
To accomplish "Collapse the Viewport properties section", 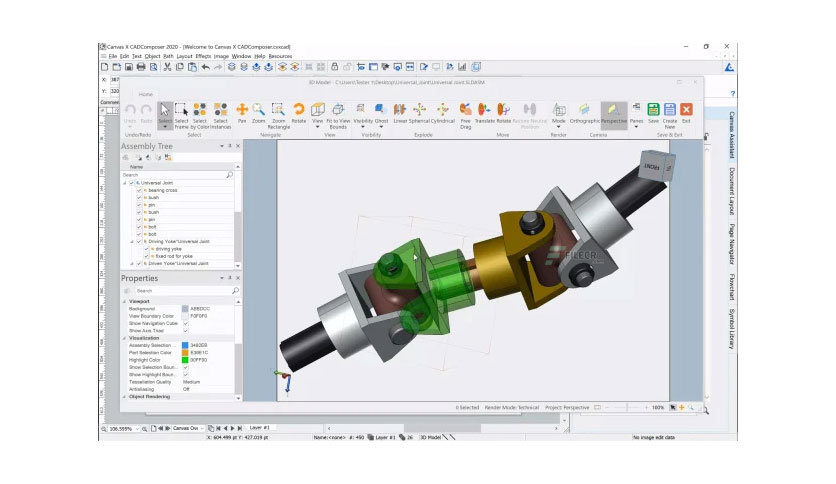I will click(125, 301).
